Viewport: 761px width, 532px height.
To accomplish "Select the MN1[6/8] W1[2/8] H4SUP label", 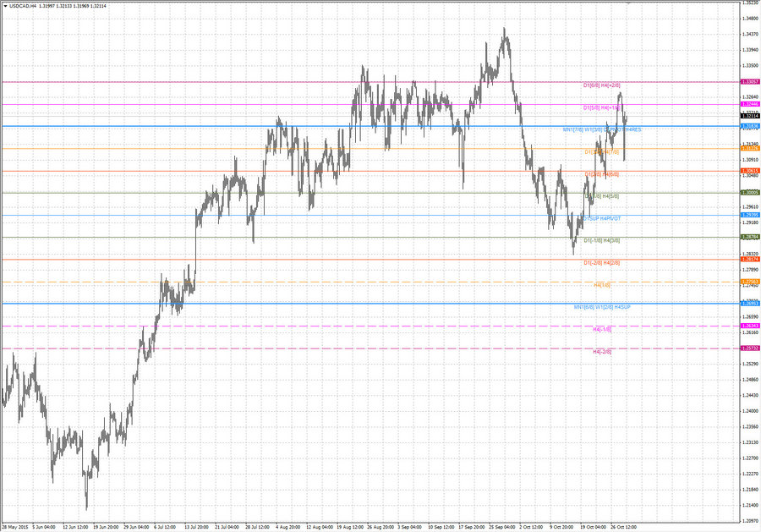I will (602, 307).
